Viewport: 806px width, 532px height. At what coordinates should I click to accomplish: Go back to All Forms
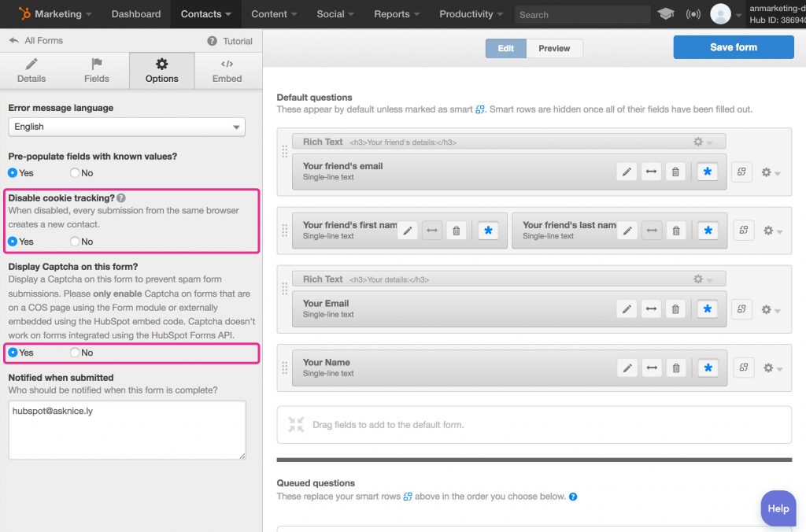(x=36, y=41)
